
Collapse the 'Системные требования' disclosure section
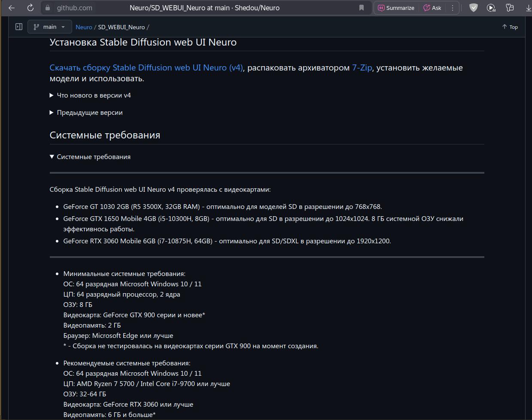[90, 157]
